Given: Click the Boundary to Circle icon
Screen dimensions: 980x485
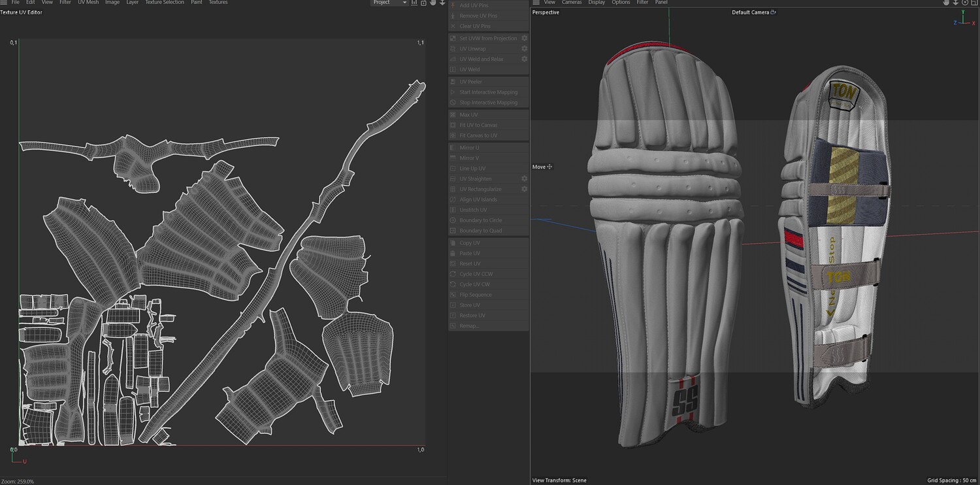Looking at the screenshot, I should (x=453, y=220).
